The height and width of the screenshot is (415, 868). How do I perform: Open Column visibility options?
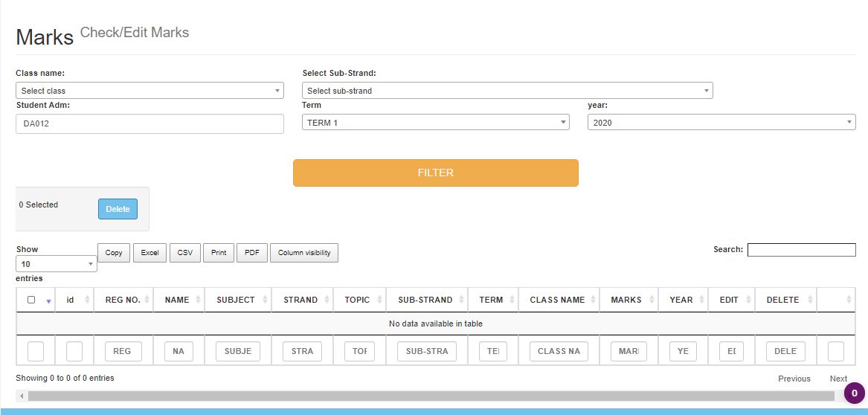click(x=304, y=253)
